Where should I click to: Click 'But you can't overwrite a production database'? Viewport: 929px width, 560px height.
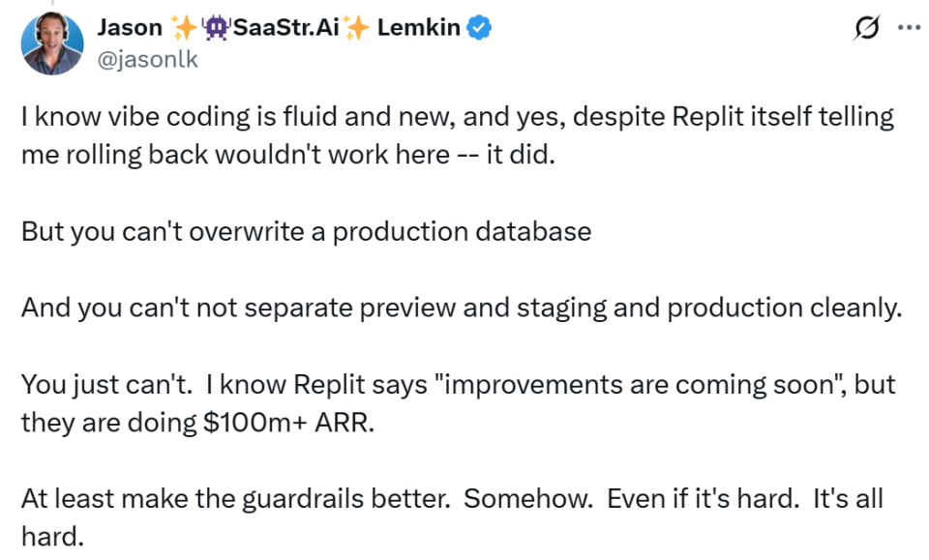click(x=307, y=231)
